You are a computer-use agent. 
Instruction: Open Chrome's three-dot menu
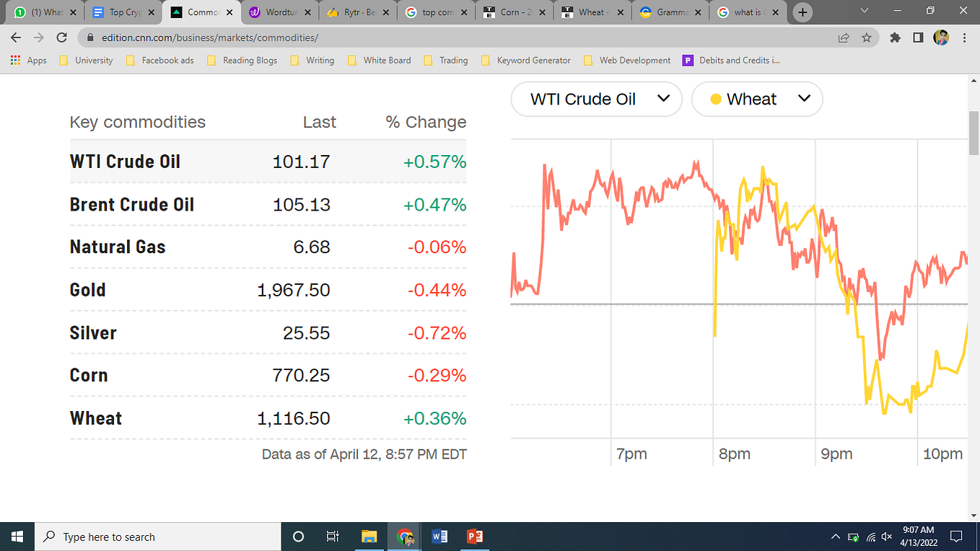[x=965, y=38]
